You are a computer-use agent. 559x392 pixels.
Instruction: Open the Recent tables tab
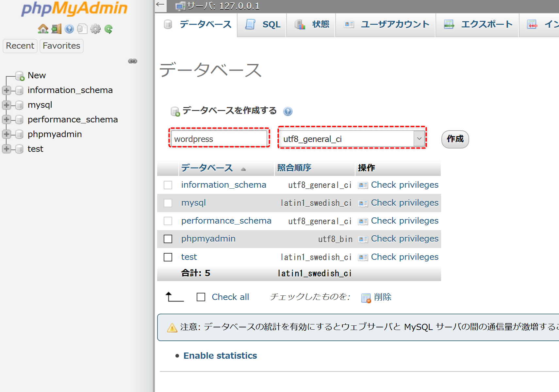tap(20, 46)
